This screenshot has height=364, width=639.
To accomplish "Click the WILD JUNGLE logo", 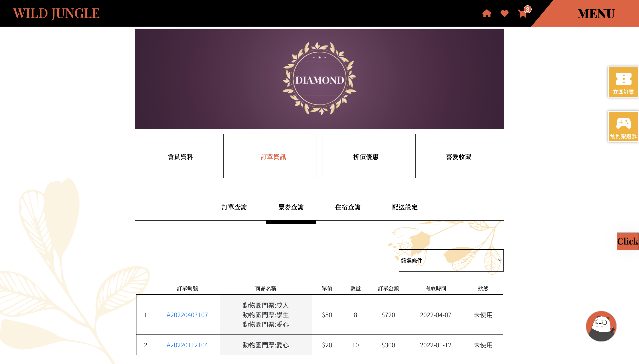I will 56,14.
